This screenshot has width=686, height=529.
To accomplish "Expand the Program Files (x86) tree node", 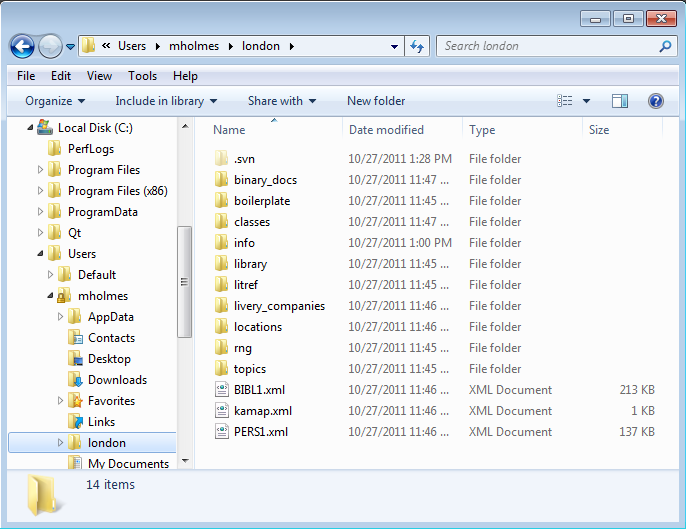I will [x=40, y=190].
